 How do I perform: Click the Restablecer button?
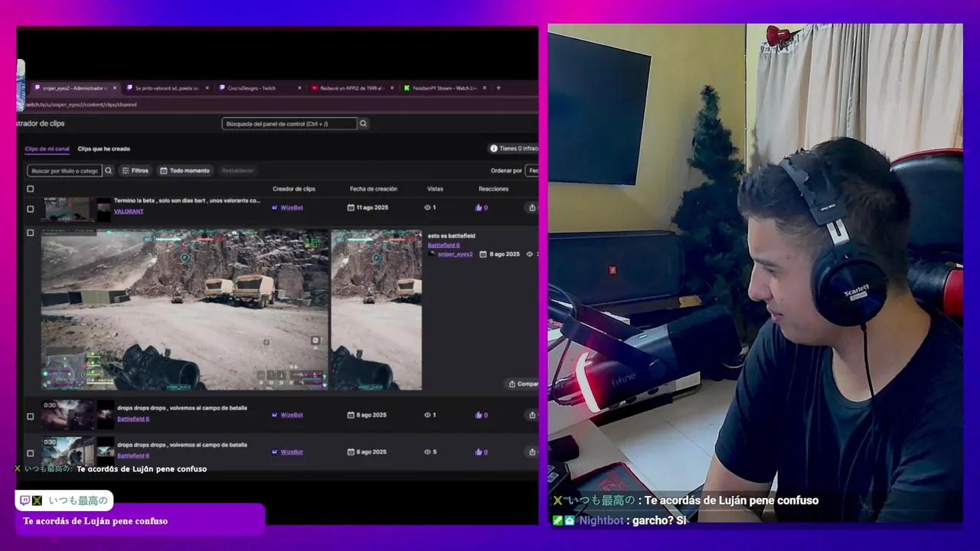(237, 171)
